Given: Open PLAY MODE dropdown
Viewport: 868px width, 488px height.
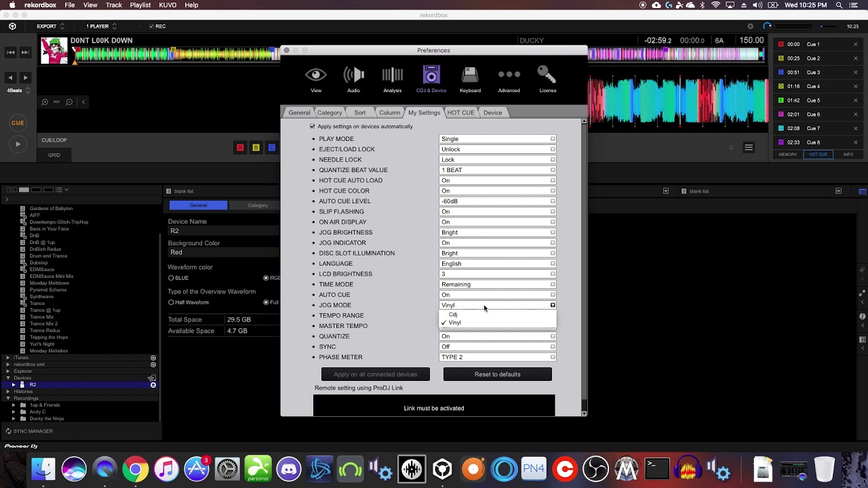Looking at the screenshot, I should [498, 139].
